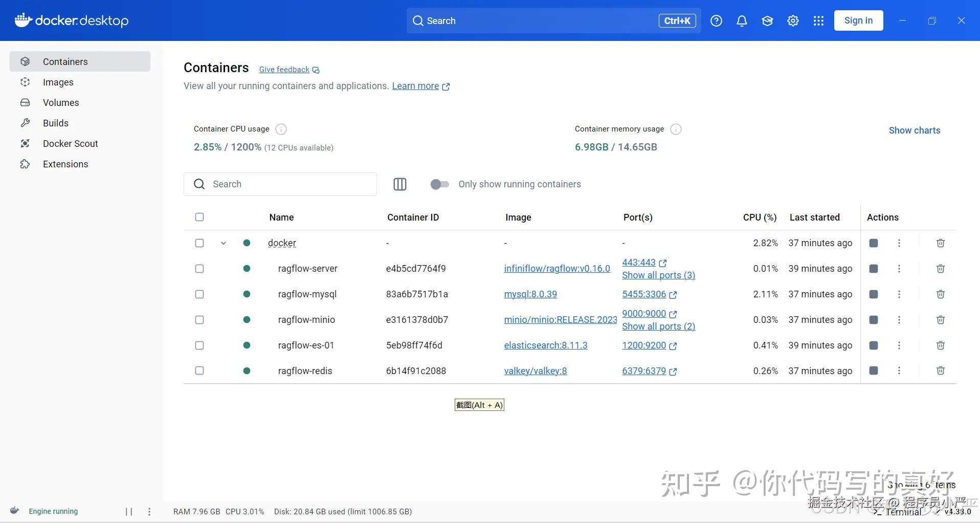Open more actions for ragflow-server
Screen dimensions: 980x523
(899, 269)
